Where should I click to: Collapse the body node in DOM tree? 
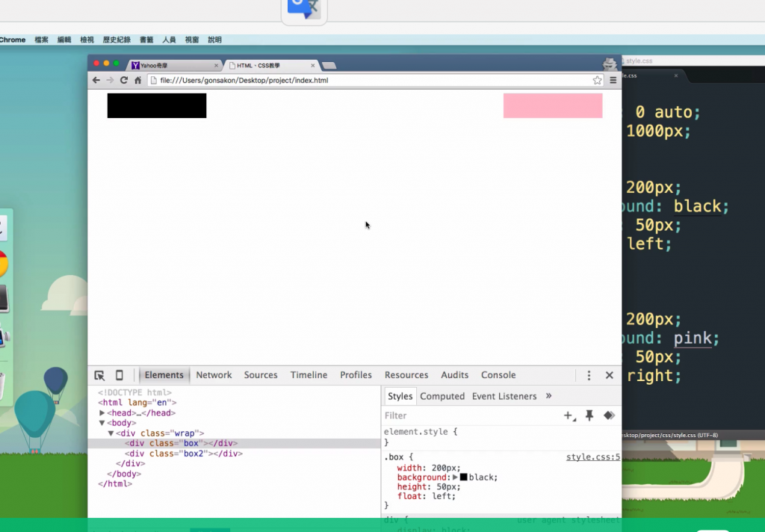click(102, 423)
